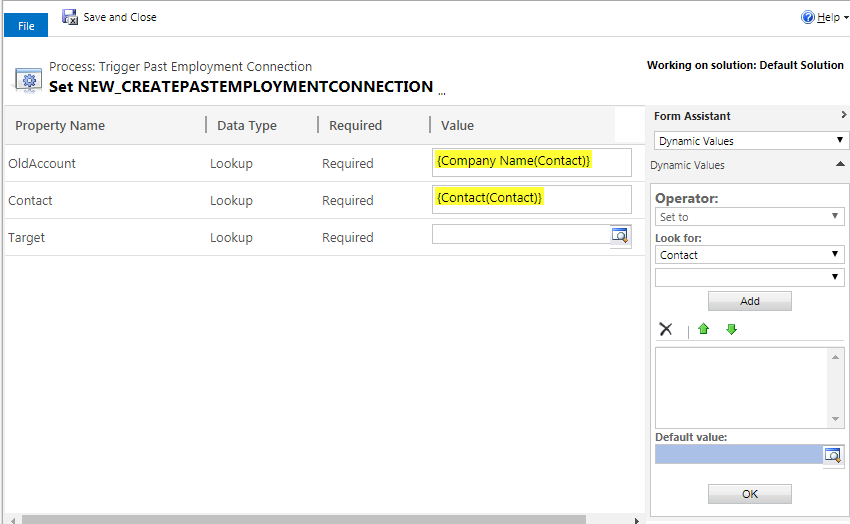This screenshot has width=850, height=524.
Task: Click the OK button
Action: pos(750,494)
